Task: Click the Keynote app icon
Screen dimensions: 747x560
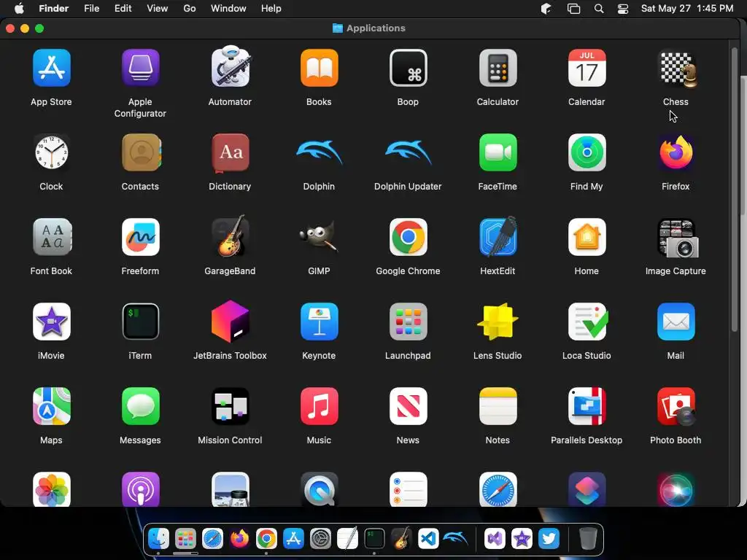Action: (x=320, y=322)
